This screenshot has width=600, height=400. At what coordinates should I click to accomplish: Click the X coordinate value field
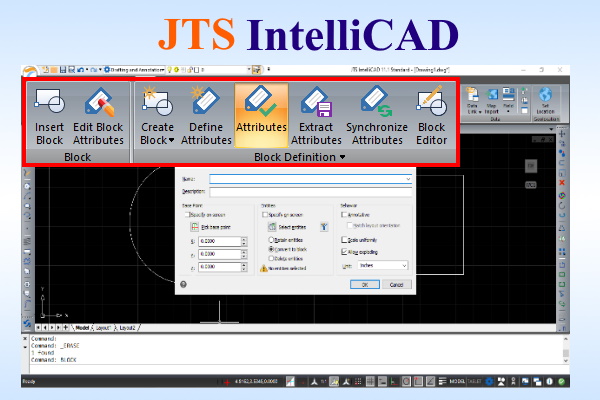[220, 241]
